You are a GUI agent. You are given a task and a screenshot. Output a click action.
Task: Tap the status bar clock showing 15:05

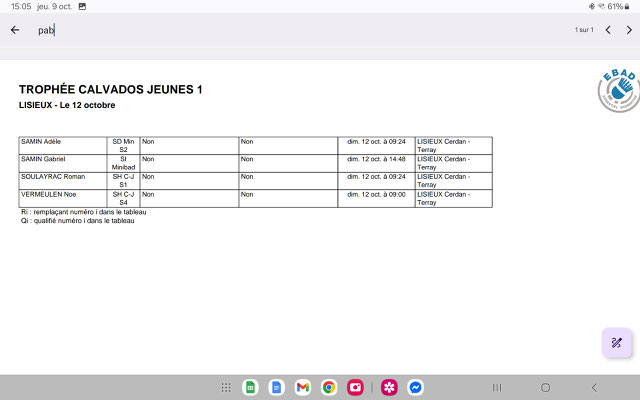pos(21,7)
